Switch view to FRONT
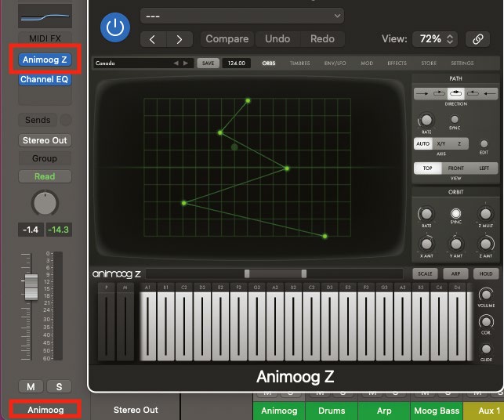Screen dimensions: 504x420 (455, 168)
